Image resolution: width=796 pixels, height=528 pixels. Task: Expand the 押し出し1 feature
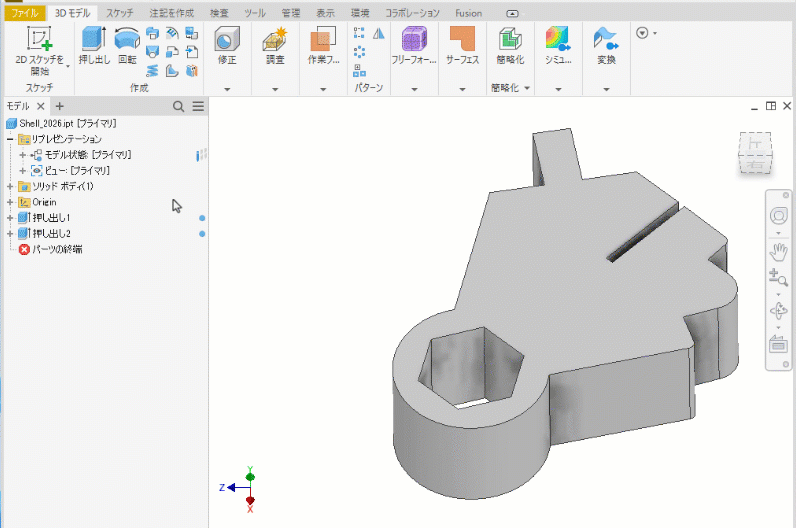click(x=10, y=218)
